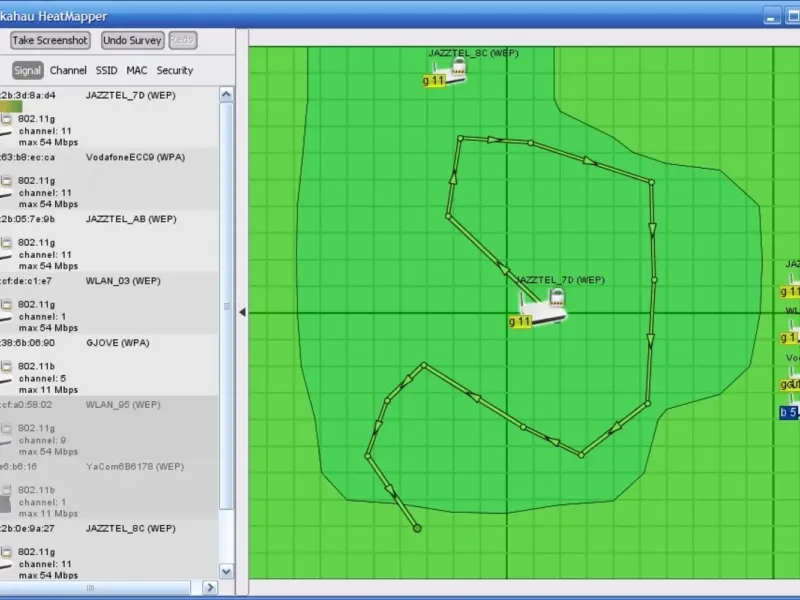Click MAC address ending 2b:0e:9a:27
The image size is (800, 600).
[28, 528]
